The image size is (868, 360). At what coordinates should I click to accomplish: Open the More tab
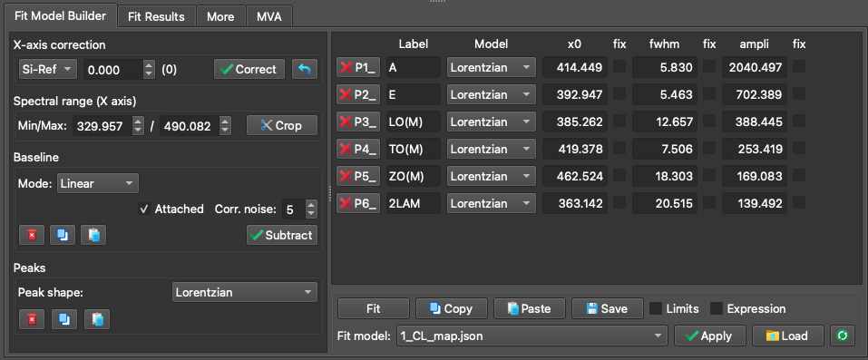pyautogui.click(x=220, y=16)
